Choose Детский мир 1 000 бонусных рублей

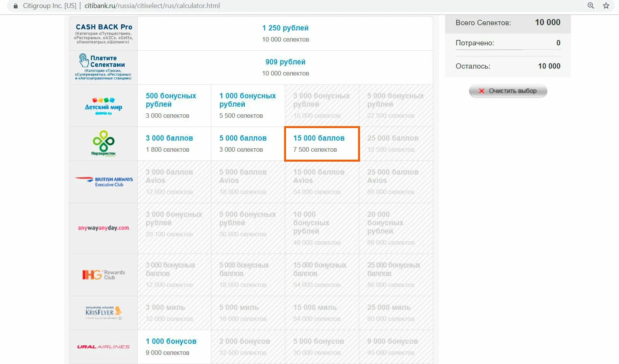click(248, 106)
